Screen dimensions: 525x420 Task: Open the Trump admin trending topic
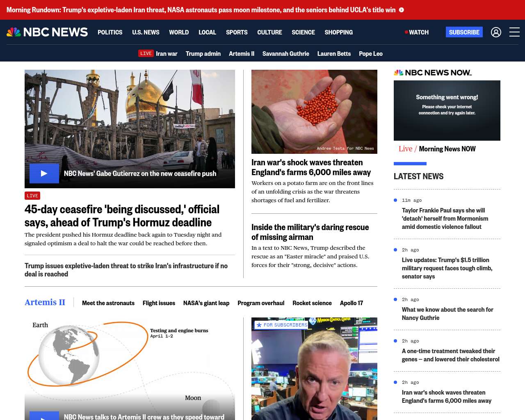(203, 53)
